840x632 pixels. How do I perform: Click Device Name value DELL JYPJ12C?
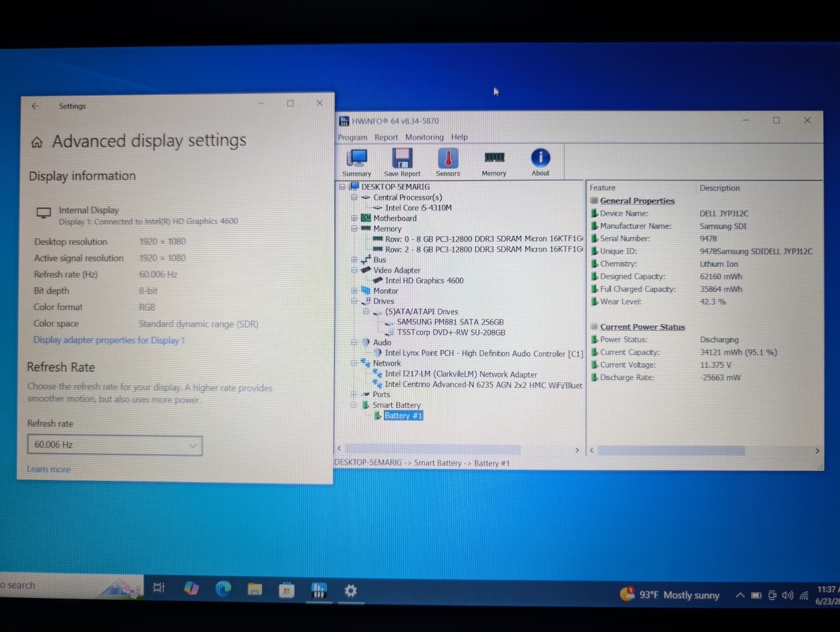[x=724, y=214]
